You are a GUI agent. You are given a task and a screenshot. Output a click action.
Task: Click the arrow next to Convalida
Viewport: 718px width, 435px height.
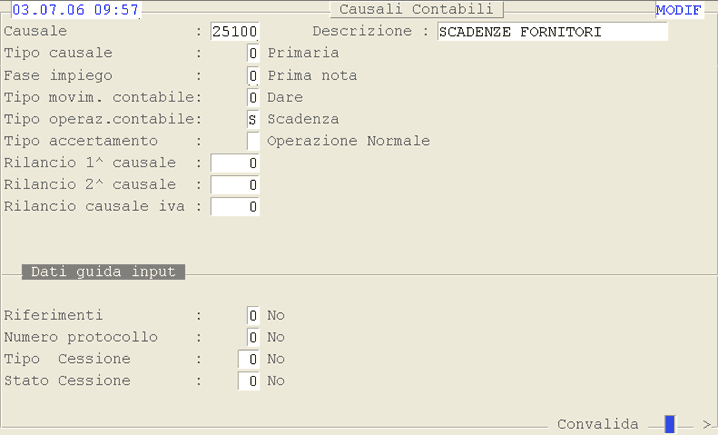point(706,424)
